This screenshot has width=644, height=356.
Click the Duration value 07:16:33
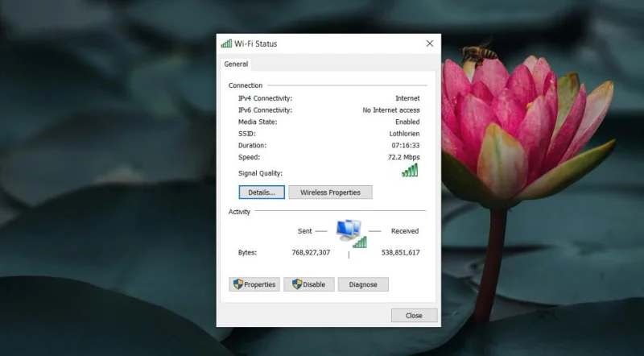[406, 146]
